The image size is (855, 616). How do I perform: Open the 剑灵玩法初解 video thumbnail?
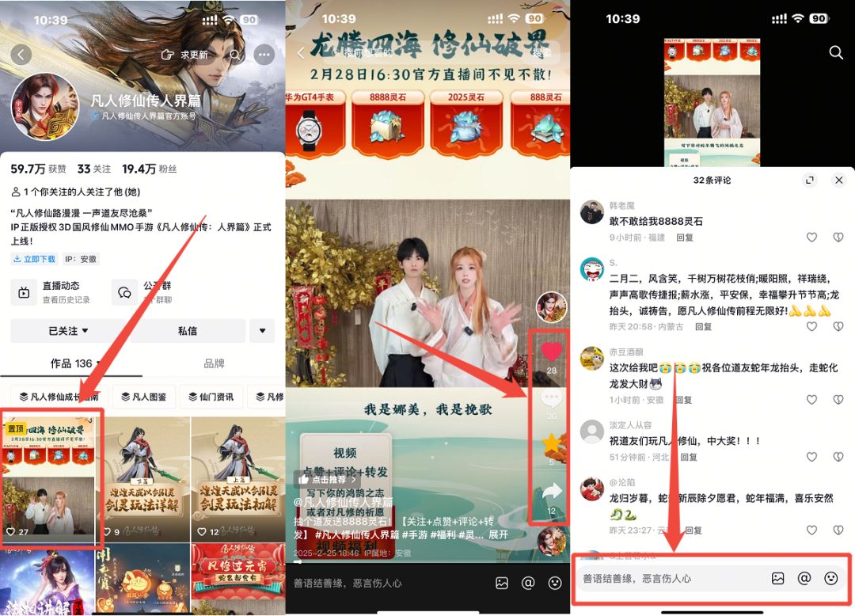point(237,479)
